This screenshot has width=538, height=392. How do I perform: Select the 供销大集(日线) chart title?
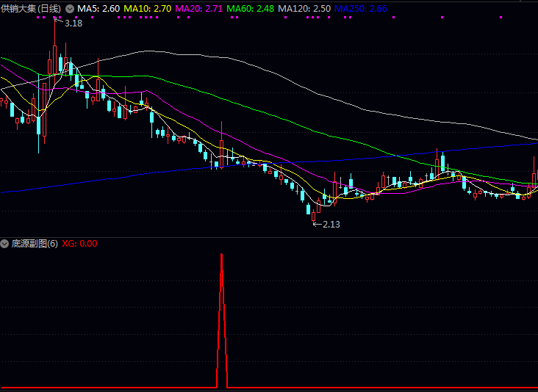point(31,9)
